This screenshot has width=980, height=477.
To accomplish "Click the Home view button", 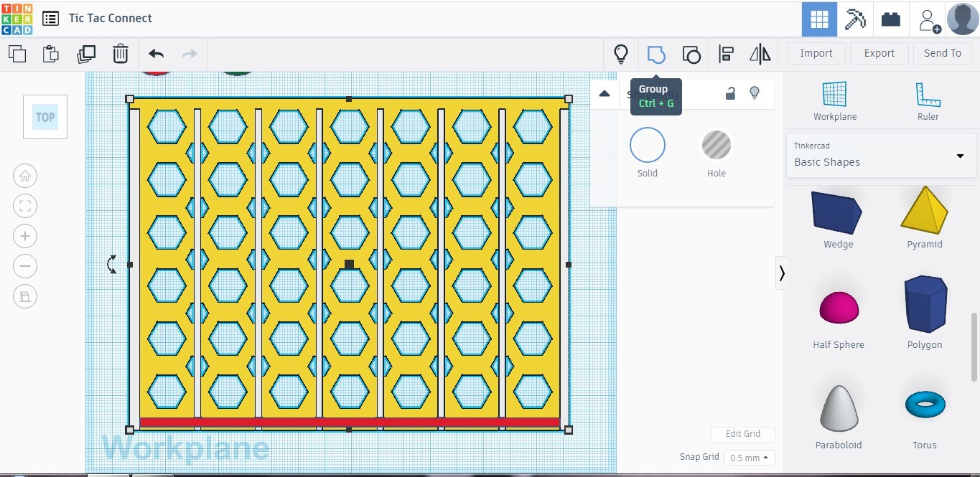I will pos(25,176).
